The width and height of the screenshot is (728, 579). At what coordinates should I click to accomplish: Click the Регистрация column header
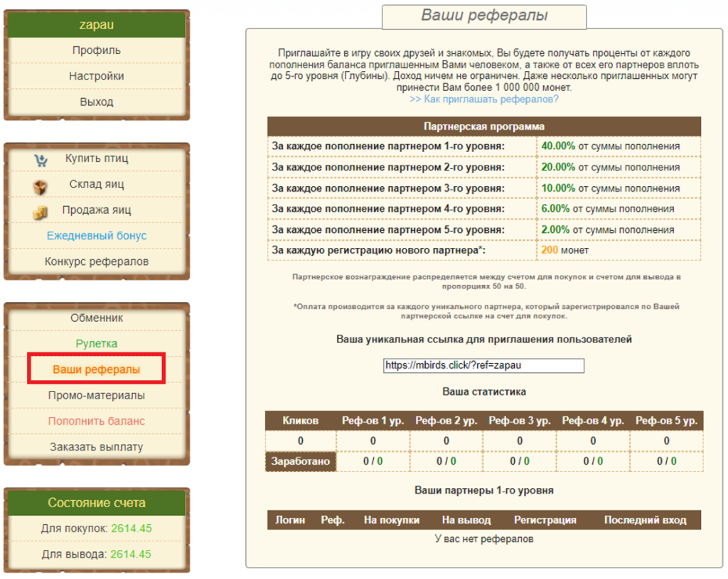click(545, 520)
